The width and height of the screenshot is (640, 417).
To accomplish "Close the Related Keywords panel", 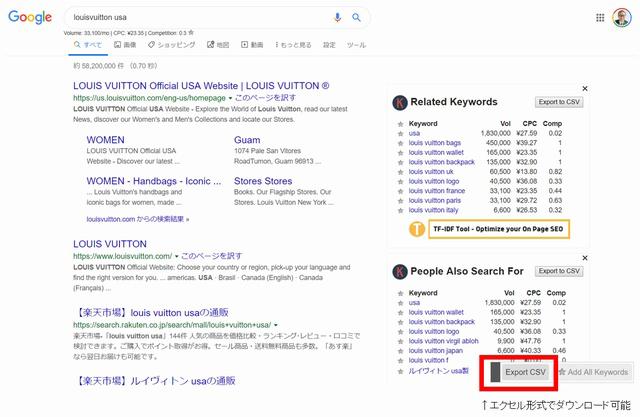I will coord(585,89).
